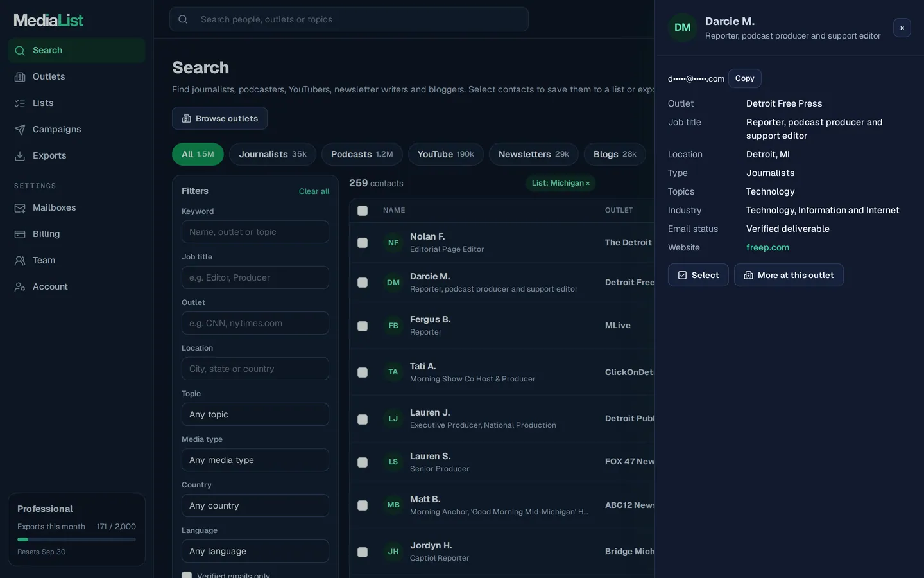Open the Any topic dropdown
The image size is (924, 578).
[x=255, y=414]
